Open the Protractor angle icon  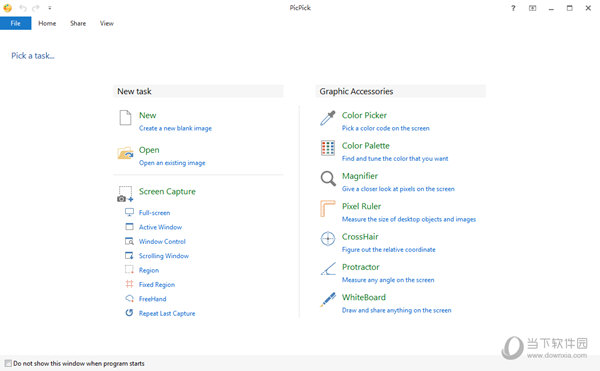[x=328, y=269]
